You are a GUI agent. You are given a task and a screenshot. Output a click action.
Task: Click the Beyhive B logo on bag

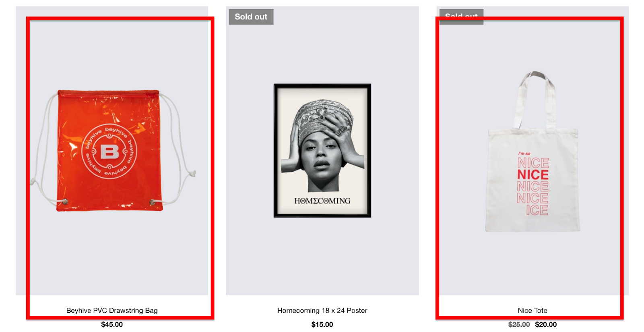109,152
